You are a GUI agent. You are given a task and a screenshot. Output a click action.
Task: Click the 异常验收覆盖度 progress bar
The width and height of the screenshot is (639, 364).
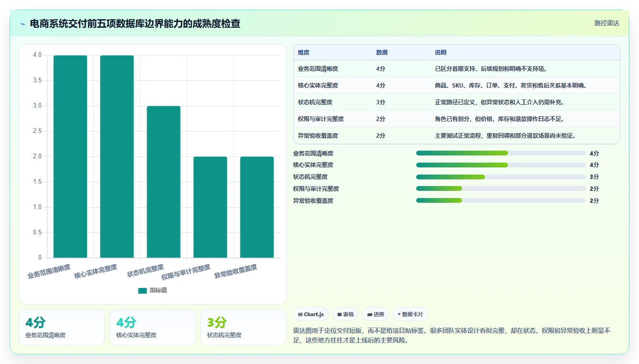(501, 200)
